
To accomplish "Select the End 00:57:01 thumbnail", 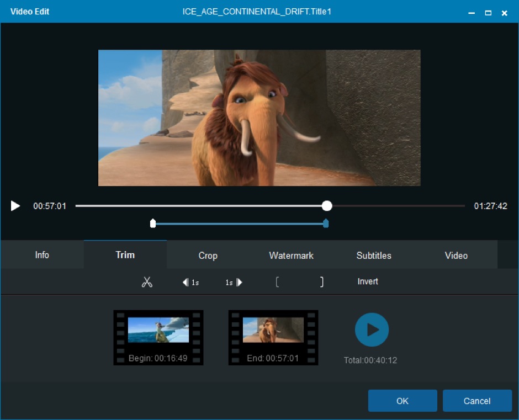I will tap(273, 338).
